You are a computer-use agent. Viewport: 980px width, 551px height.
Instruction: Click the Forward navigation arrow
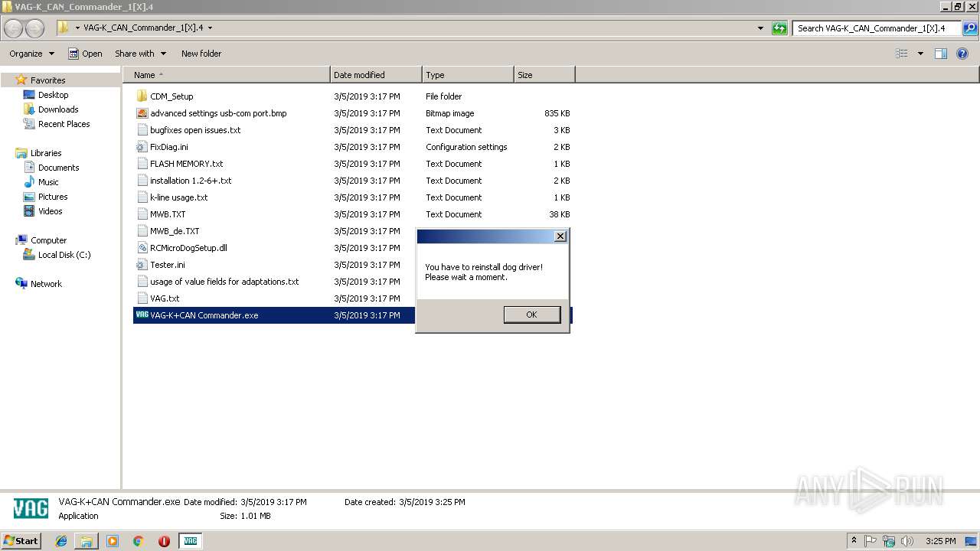pyautogui.click(x=35, y=28)
